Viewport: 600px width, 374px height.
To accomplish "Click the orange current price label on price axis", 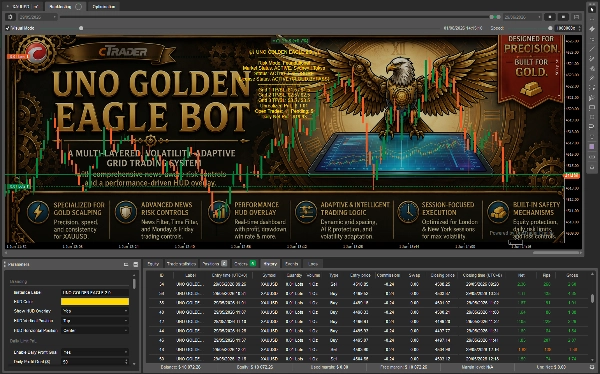I will [572, 175].
